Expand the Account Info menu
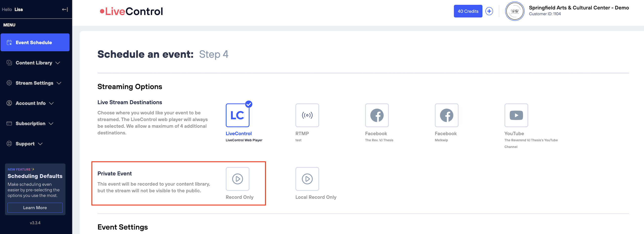Viewport: 644px width, 234px height. [31, 103]
